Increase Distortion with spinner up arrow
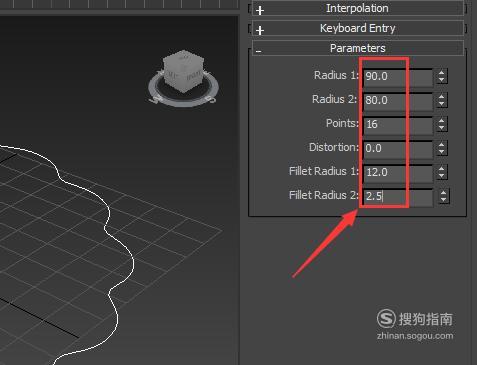Screen dimensions: 477x365 [x=441, y=145]
